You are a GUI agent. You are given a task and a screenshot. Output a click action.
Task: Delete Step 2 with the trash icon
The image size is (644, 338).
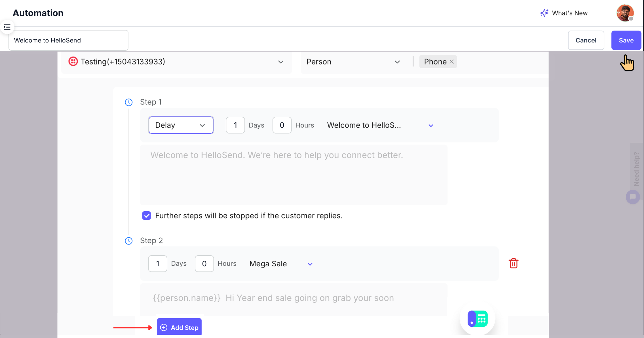(x=514, y=263)
